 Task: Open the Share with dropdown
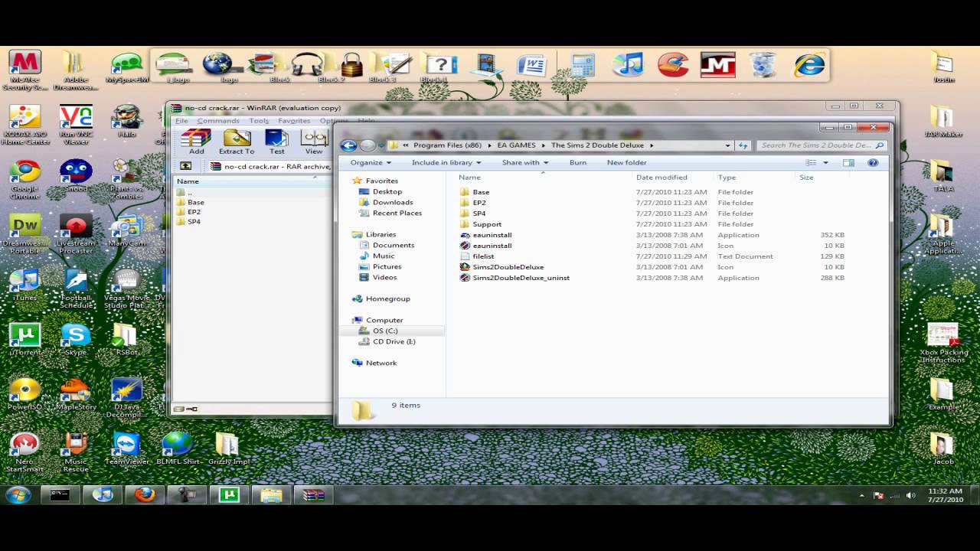click(525, 162)
